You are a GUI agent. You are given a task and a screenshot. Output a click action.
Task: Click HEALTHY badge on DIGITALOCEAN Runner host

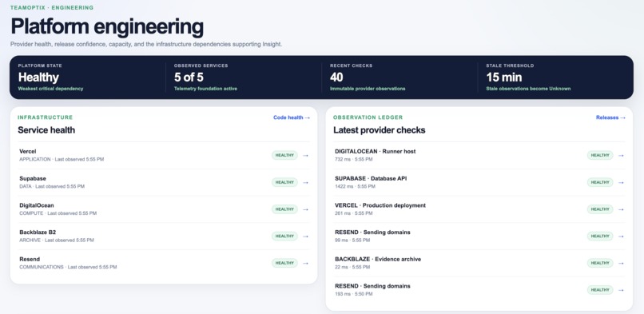[x=600, y=155]
